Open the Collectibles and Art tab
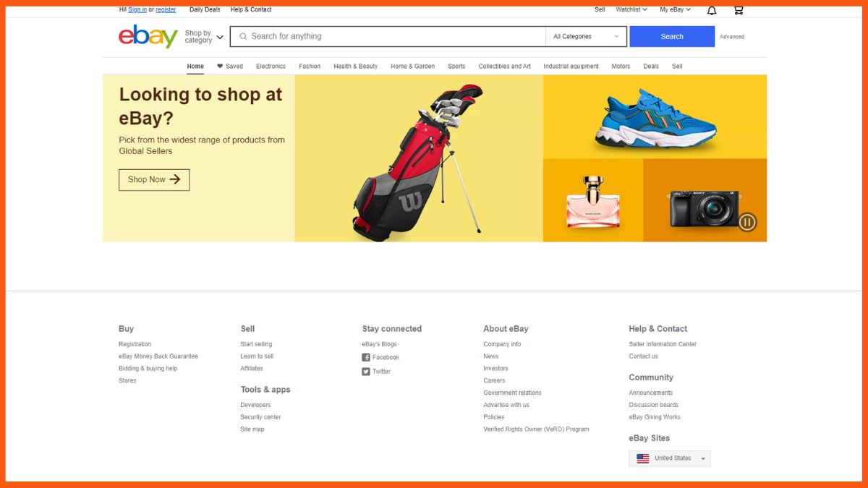This screenshot has height=488, width=868. [x=504, y=66]
